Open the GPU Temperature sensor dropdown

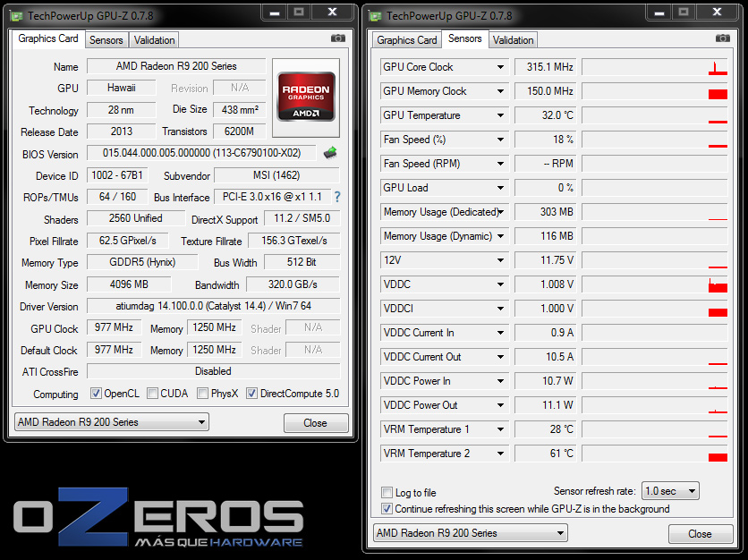pos(500,115)
